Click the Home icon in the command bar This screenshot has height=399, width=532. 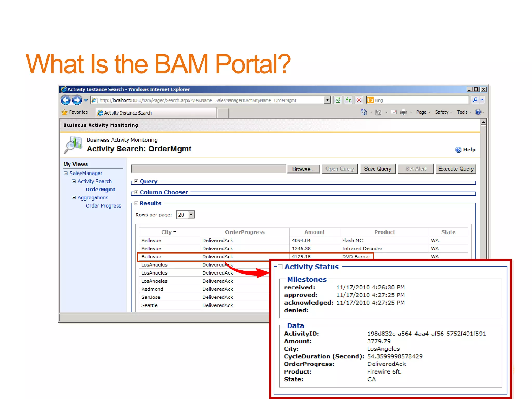tap(364, 112)
